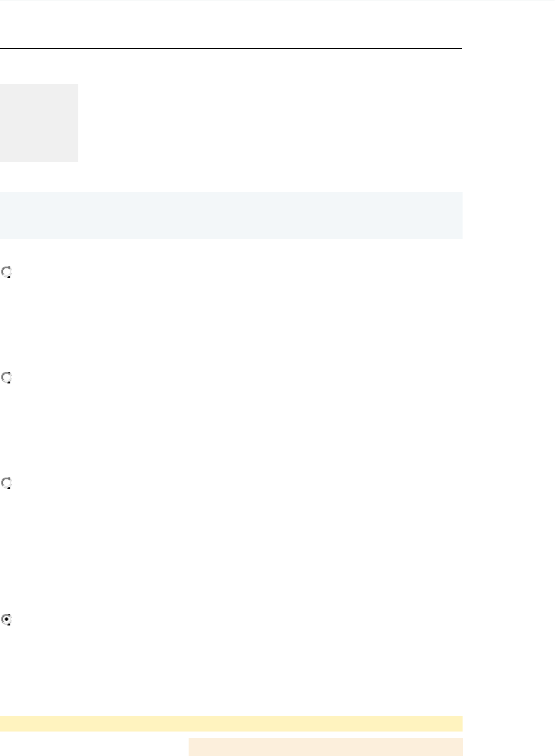Click the peach bar at bottom right

tap(325, 747)
